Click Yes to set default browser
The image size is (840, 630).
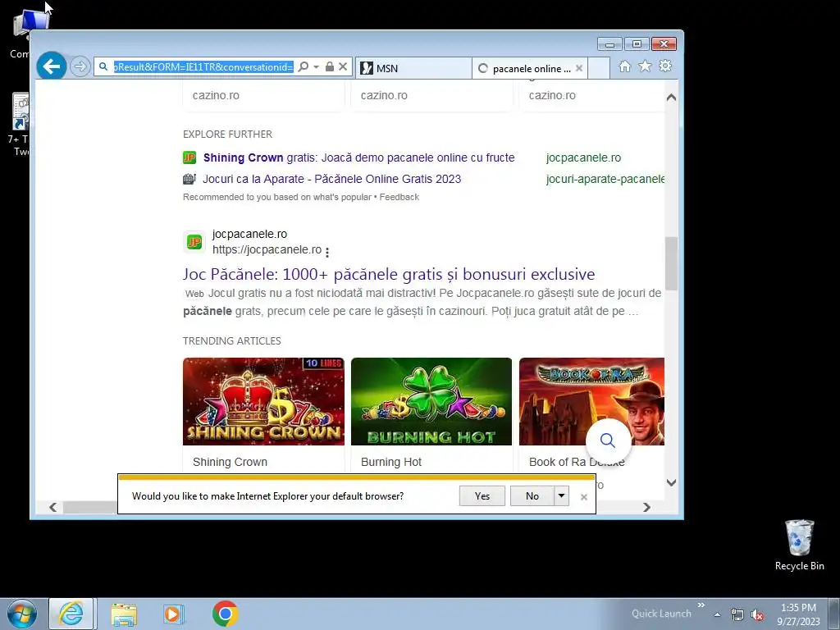482,496
